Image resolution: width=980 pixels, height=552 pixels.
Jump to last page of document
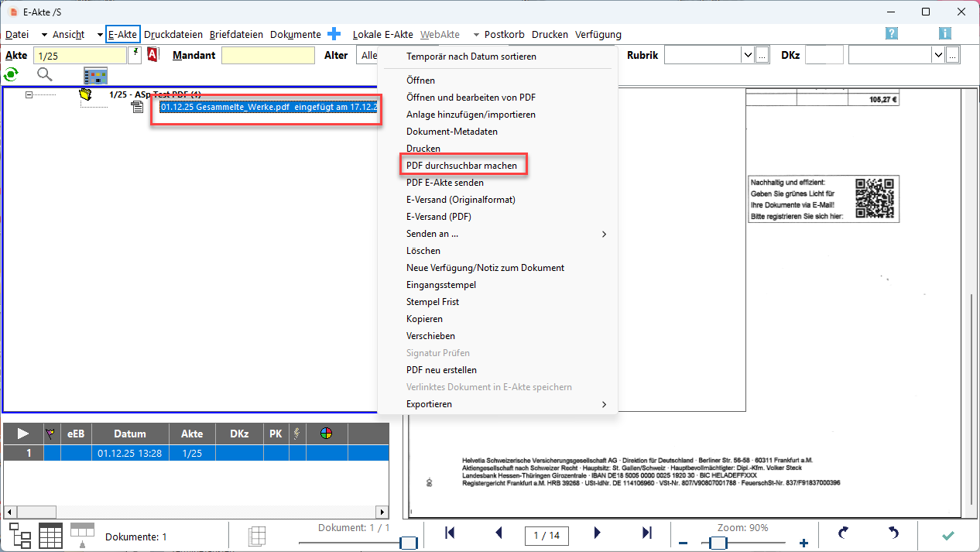(x=647, y=533)
